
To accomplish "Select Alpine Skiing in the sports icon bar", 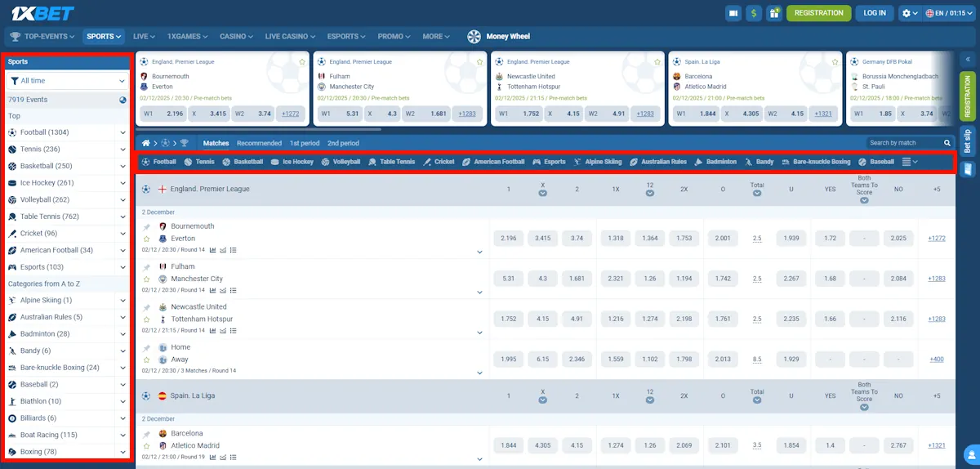I will [597, 162].
